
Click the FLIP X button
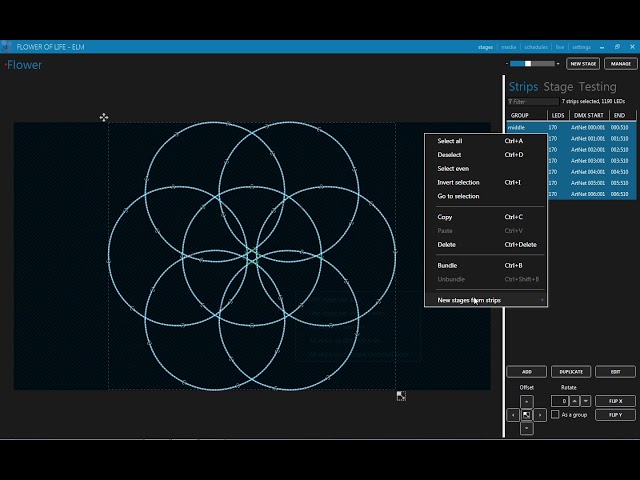[616, 401]
